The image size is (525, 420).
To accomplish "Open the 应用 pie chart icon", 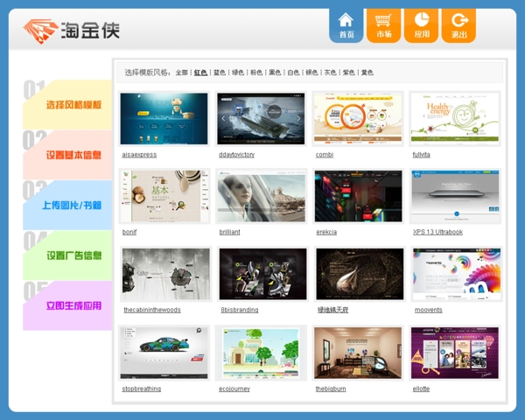I will [421, 25].
